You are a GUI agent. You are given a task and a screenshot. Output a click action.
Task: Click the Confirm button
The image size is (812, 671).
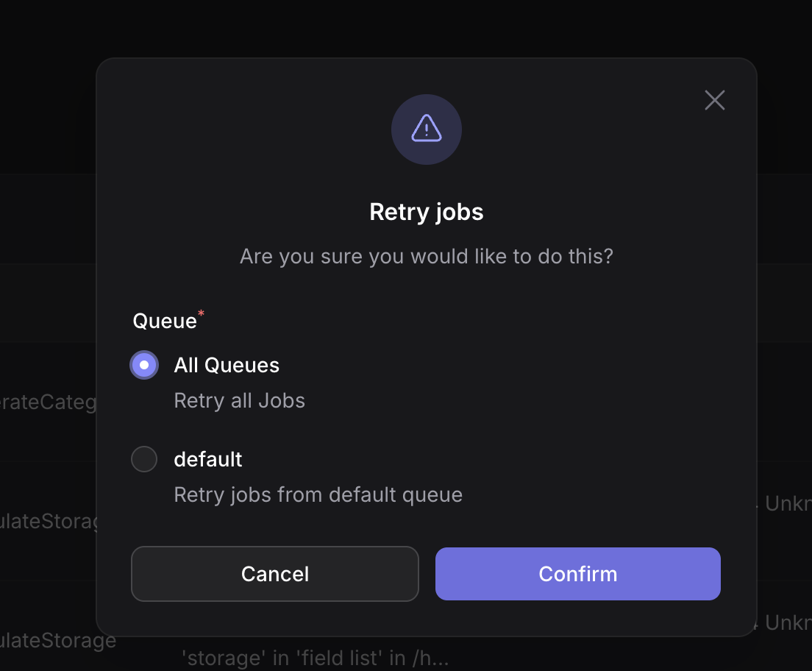pos(577,574)
